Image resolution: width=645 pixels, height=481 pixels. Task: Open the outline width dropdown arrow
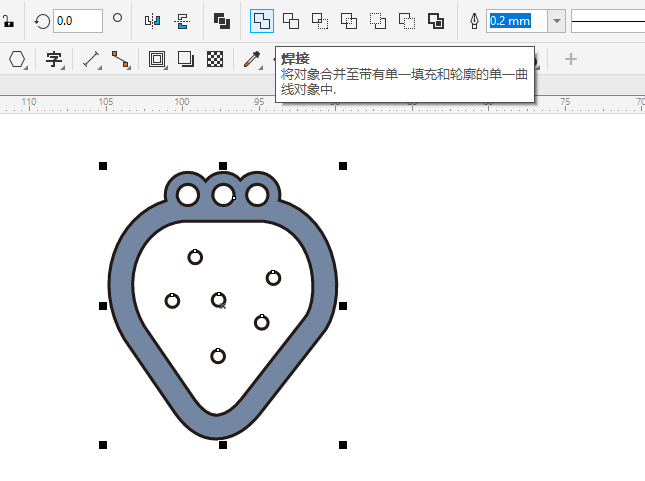coord(557,21)
